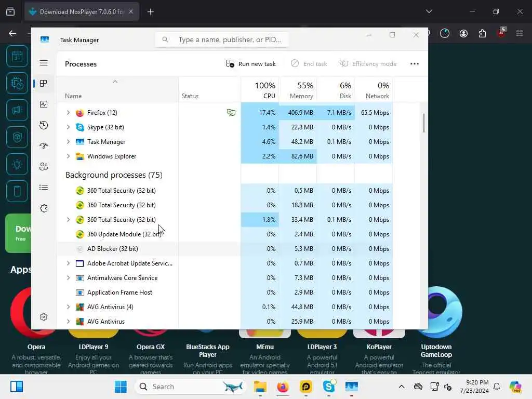This screenshot has height=399, width=532.
Task: Open Skype from the taskbar
Action: [x=329, y=387]
